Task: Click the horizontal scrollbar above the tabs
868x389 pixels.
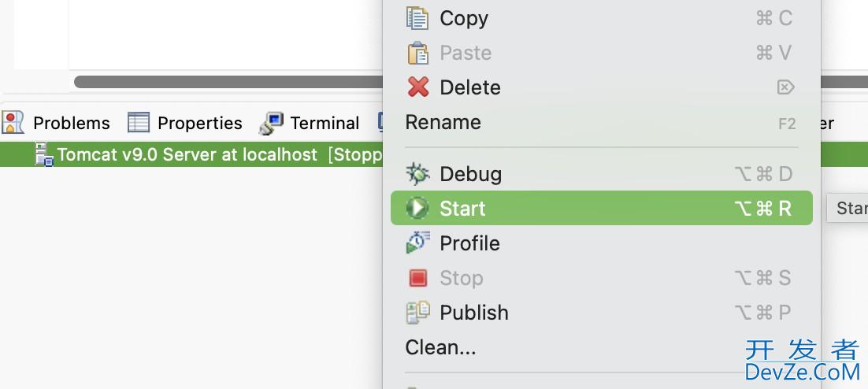Action: pyautogui.click(x=228, y=82)
